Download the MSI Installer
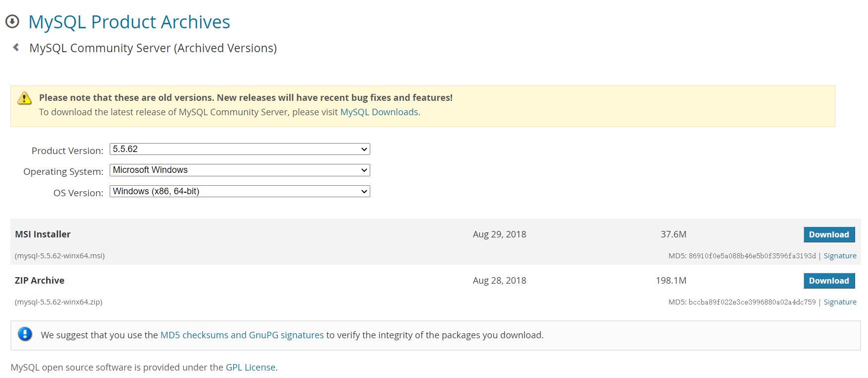The image size is (868, 378). (829, 234)
